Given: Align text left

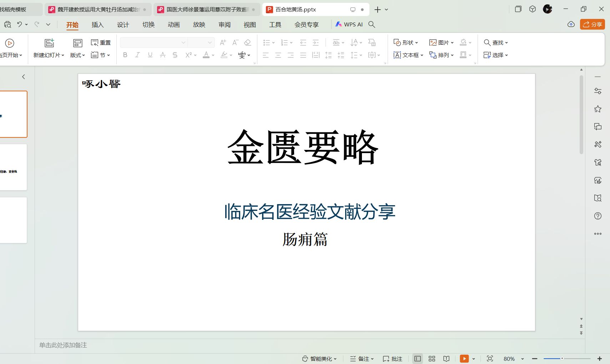Looking at the screenshot, I should (266, 55).
